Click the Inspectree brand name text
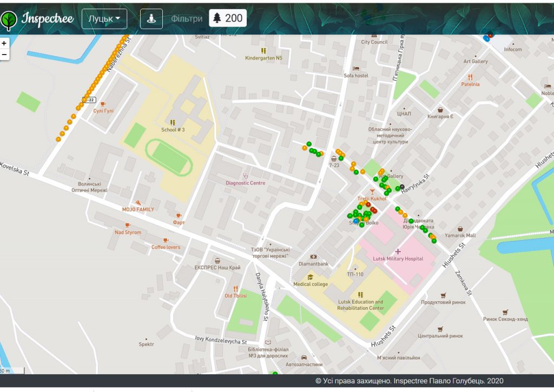This screenshot has width=554, height=392. click(x=48, y=19)
